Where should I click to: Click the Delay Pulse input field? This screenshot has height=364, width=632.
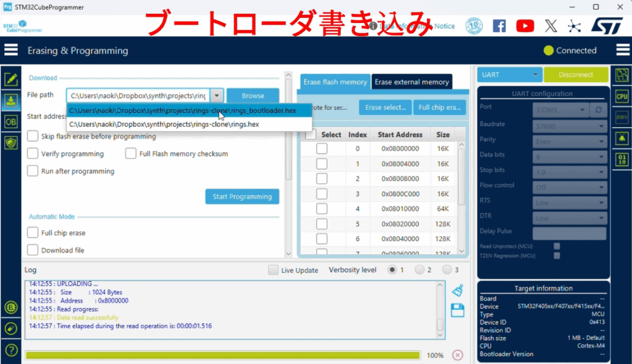point(570,233)
